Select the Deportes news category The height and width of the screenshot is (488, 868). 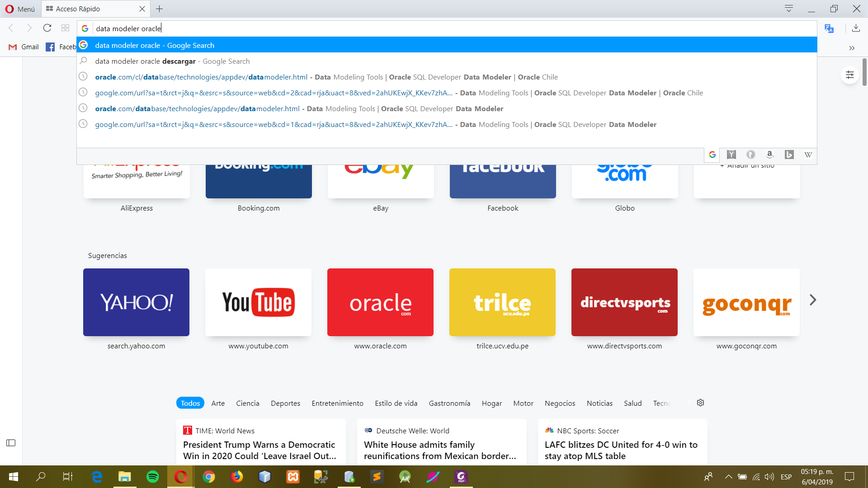(x=285, y=403)
